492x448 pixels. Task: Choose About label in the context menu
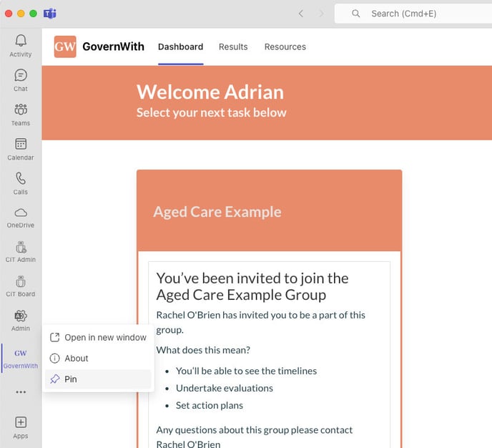[x=77, y=359]
